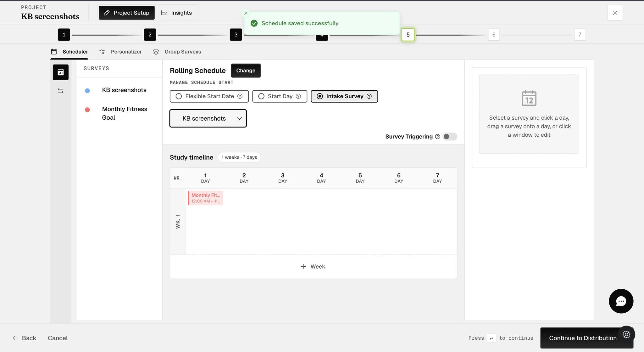The height and width of the screenshot is (352, 644).
Task: Select Start Day radio option
Action: pos(280,96)
